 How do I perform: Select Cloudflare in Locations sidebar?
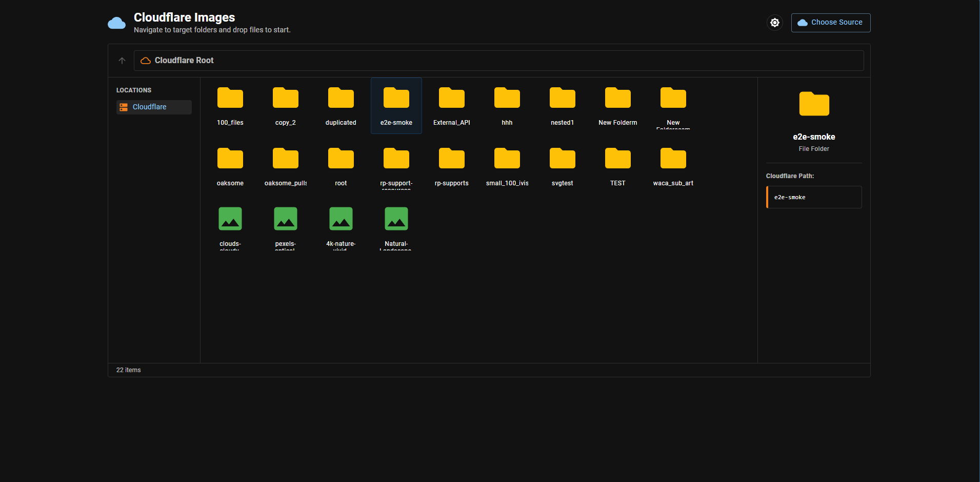click(x=154, y=107)
